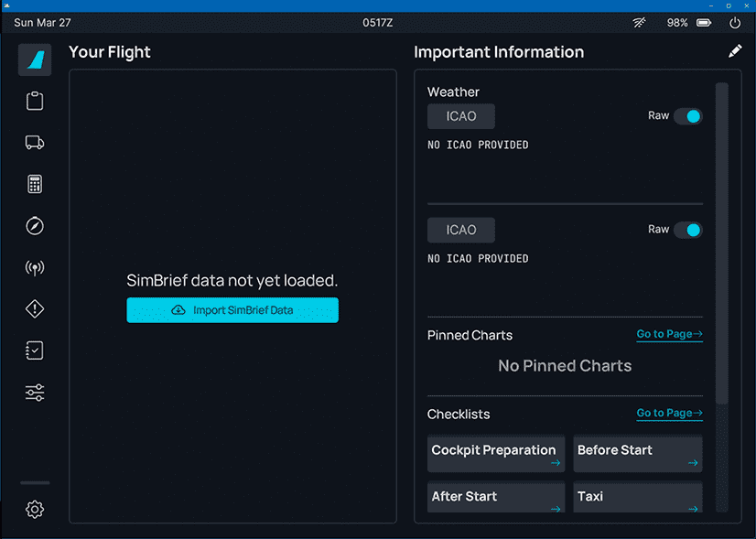This screenshot has height=539, width=756.
Task: Toggle the first weather Raw switch
Action: pos(687,116)
